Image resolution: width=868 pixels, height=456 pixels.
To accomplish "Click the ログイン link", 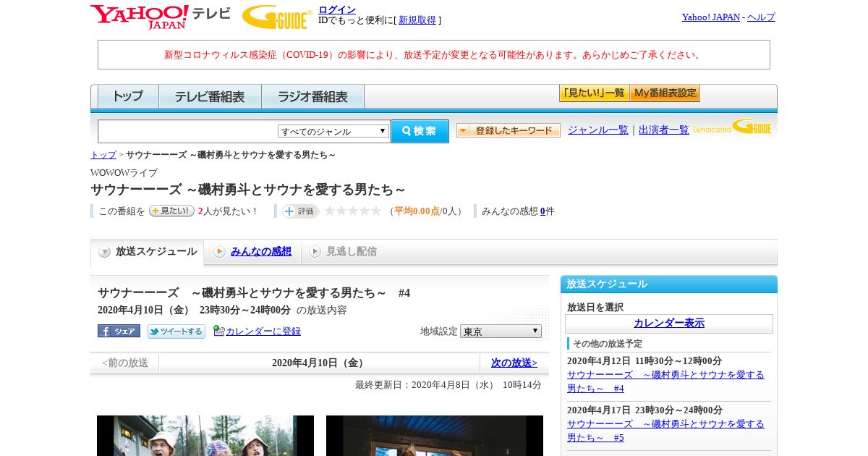I will [x=337, y=9].
